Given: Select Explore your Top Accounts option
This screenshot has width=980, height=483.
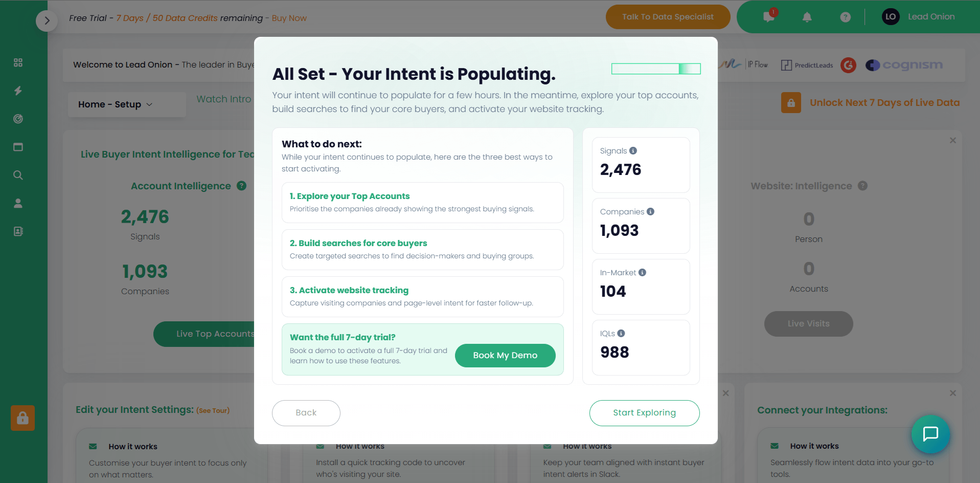Looking at the screenshot, I should (x=422, y=202).
